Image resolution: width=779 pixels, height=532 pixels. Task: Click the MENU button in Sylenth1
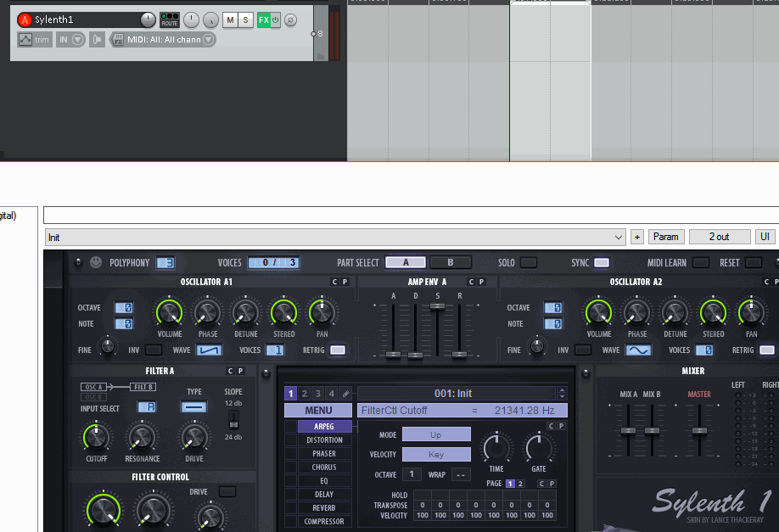click(318, 411)
